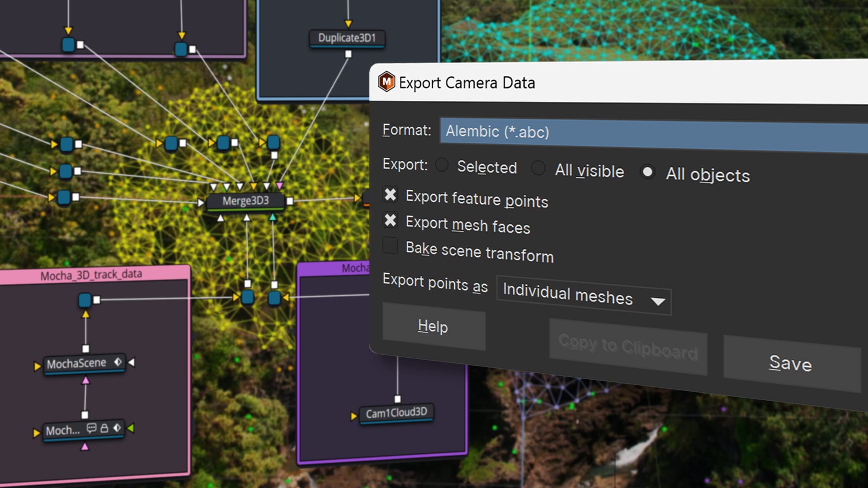Disable Export mesh faces checkbox
The height and width of the screenshot is (488, 868).
coord(390,220)
